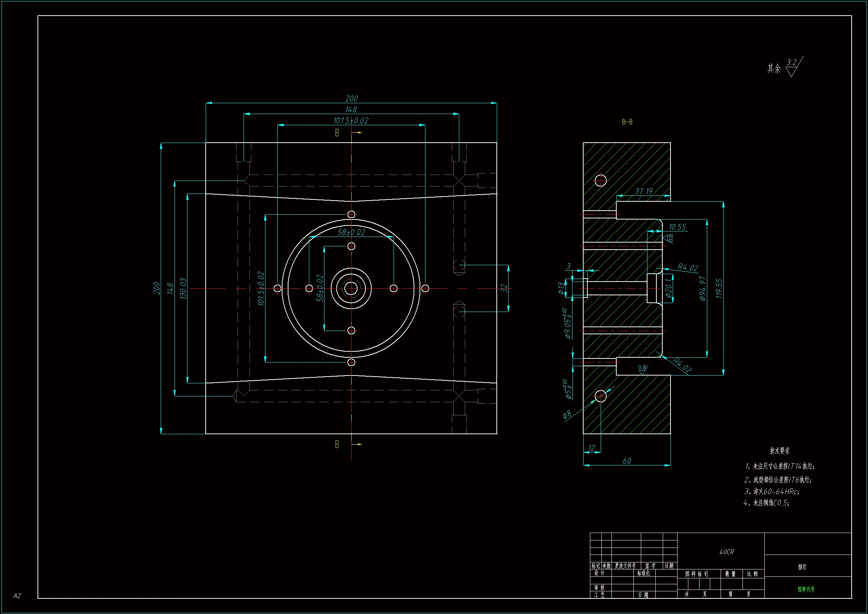
Task: Select the R4.02 upper radius label
Action: point(687,267)
